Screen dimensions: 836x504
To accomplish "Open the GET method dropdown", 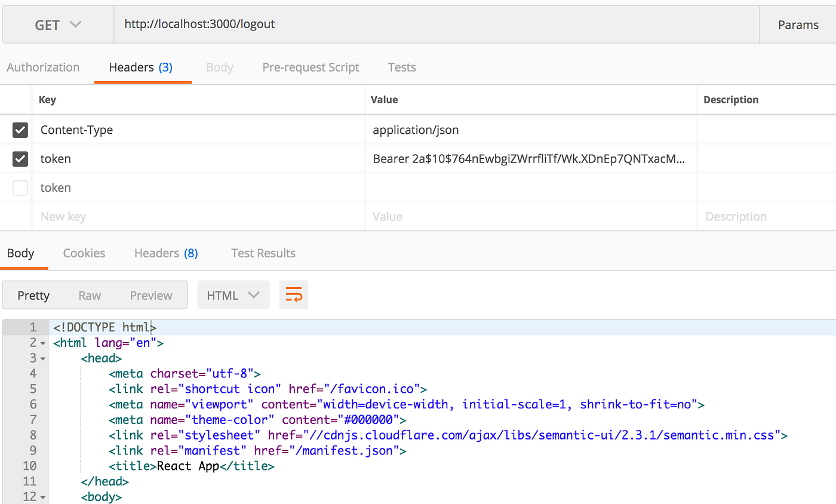I will [57, 24].
